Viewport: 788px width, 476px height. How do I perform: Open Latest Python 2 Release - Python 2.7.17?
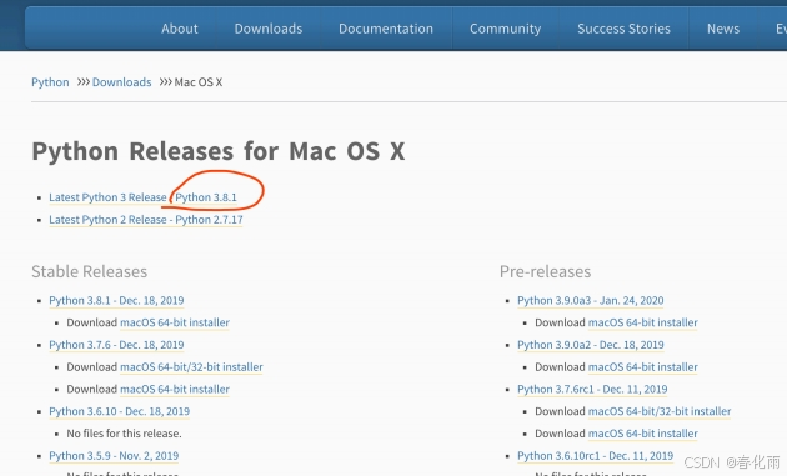[x=146, y=220]
